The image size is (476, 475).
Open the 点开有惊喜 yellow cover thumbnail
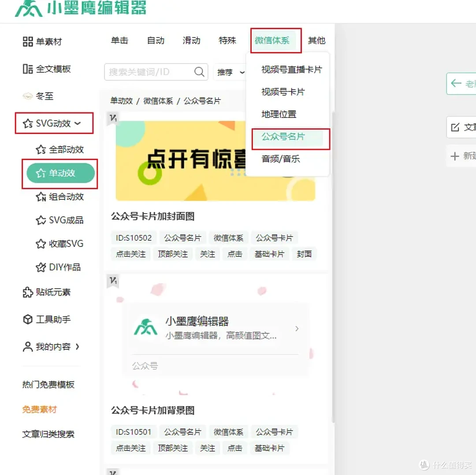click(216, 161)
